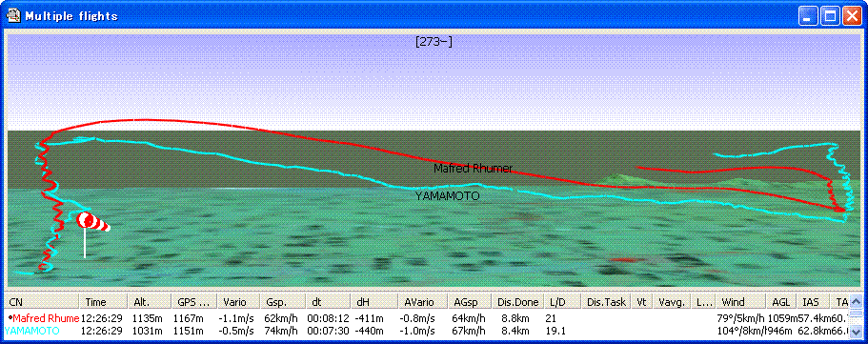The height and width of the screenshot is (344, 868).
Task: Click the Vt column header
Action: tap(642, 302)
